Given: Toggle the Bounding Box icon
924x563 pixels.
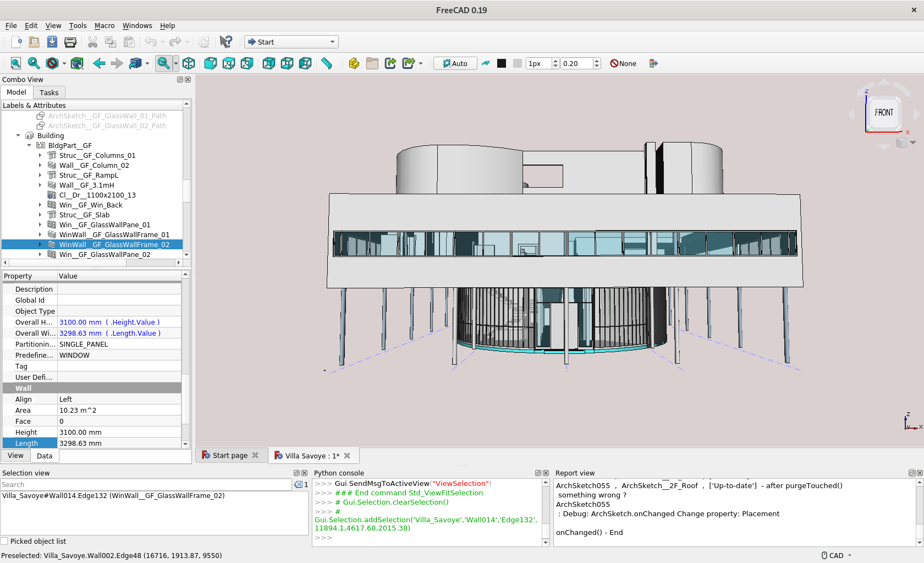Looking at the screenshot, I should [x=77, y=63].
